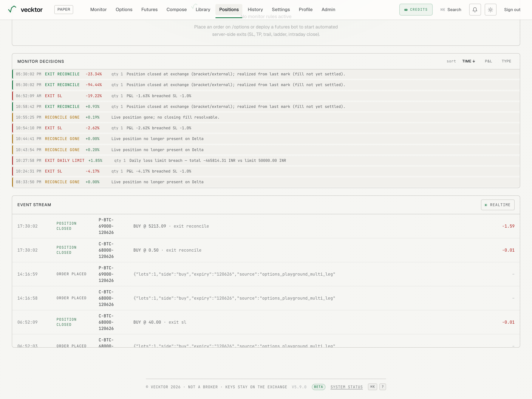Click the Sign out link

(512, 10)
